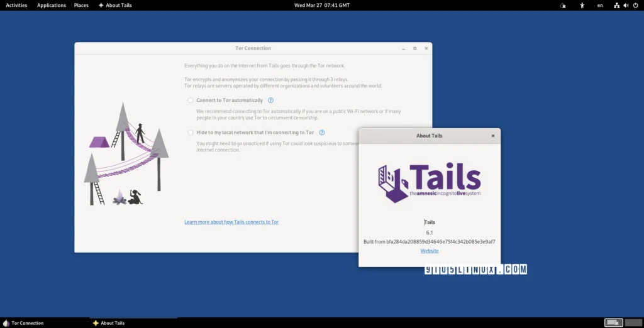Open the clock and calendar panel
The height and width of the screenshot is (328, 644).
322,5
